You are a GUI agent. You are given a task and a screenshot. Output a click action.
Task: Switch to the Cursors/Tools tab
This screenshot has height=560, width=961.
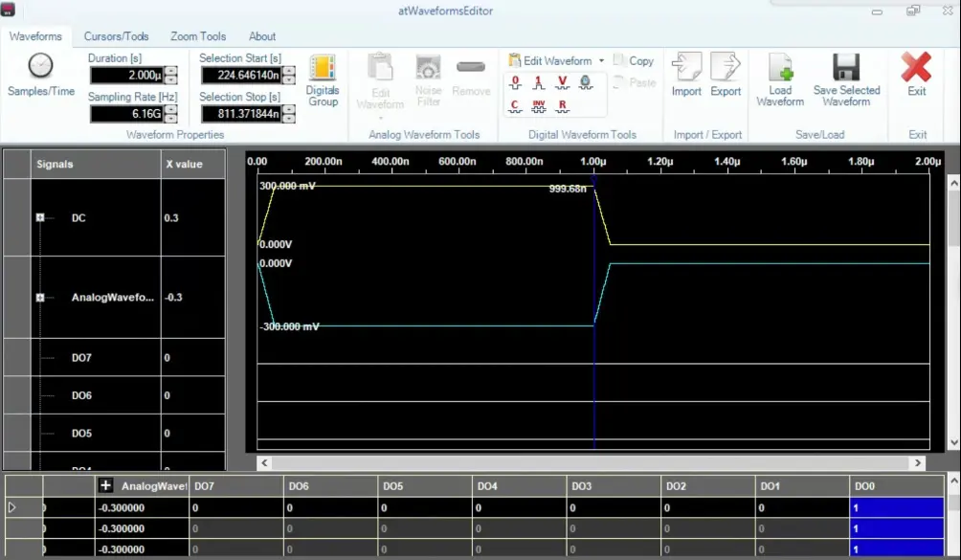point(116,36)
